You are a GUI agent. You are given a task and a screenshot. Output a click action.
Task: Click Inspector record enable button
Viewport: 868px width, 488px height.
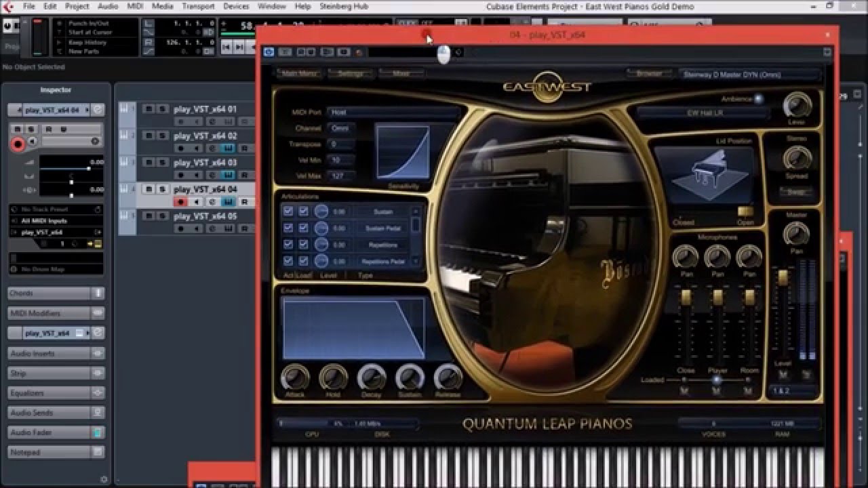tap(18, 144)
